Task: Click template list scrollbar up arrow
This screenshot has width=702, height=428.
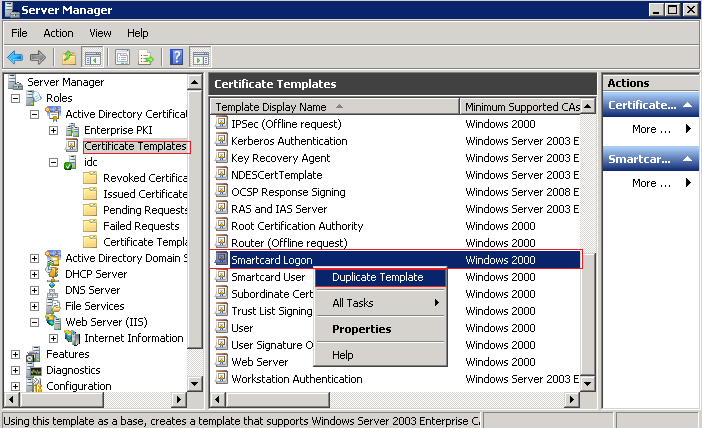Action: (x=588, y=106)
